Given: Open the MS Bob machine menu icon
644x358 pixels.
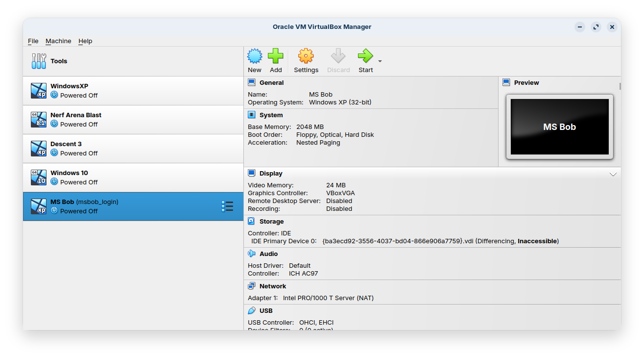Looking at the screenshot, I should (227, 206).
